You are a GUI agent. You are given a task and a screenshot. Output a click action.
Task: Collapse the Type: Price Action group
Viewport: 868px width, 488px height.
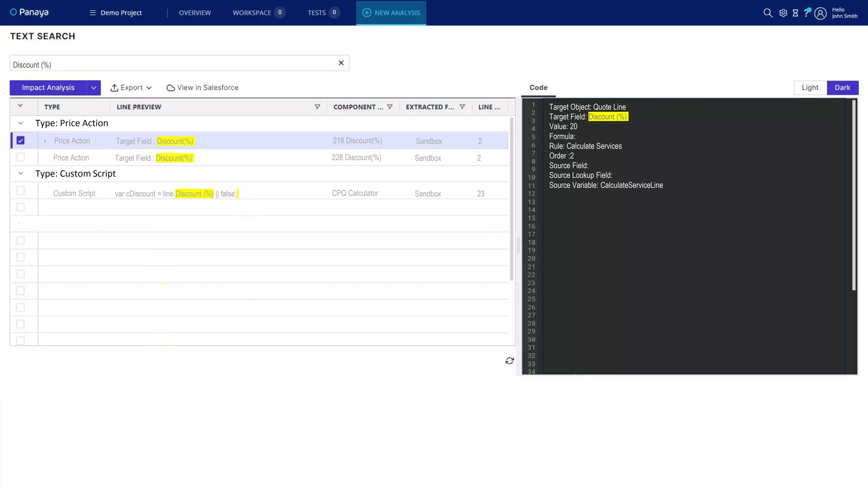(x=20, y=123)
